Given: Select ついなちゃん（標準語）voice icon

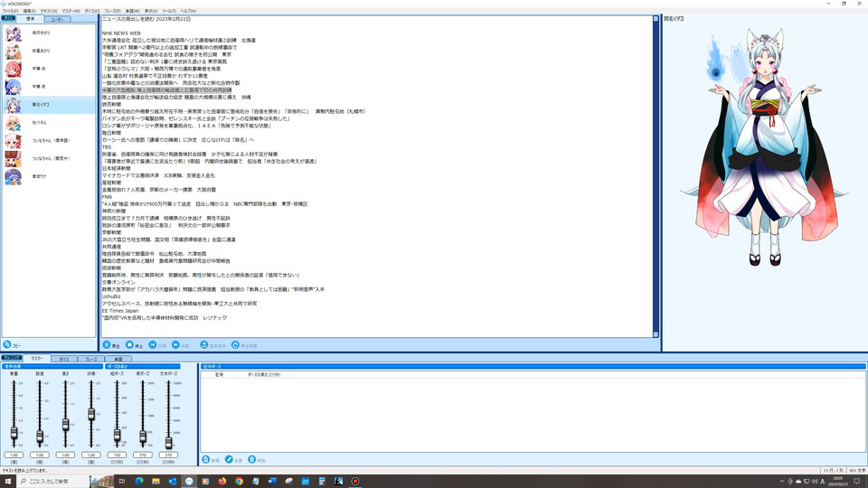Looking at the screenshot, I should tap(13, 141).
